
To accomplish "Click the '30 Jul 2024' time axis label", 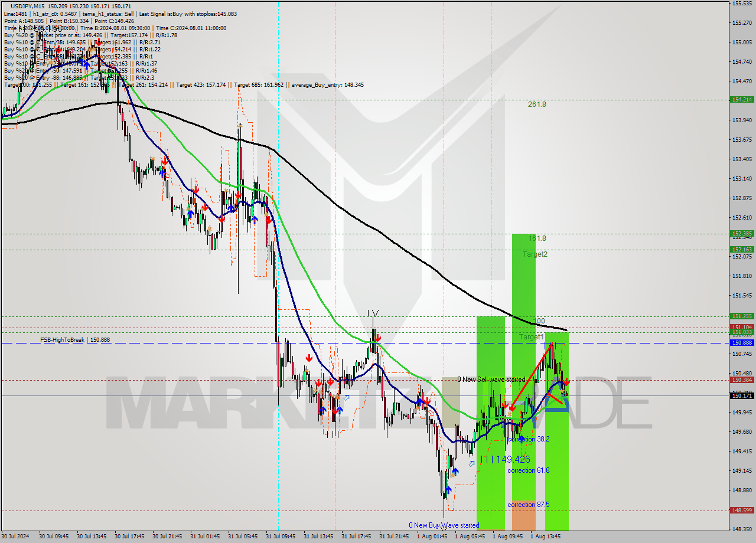I will click(14, 537).
